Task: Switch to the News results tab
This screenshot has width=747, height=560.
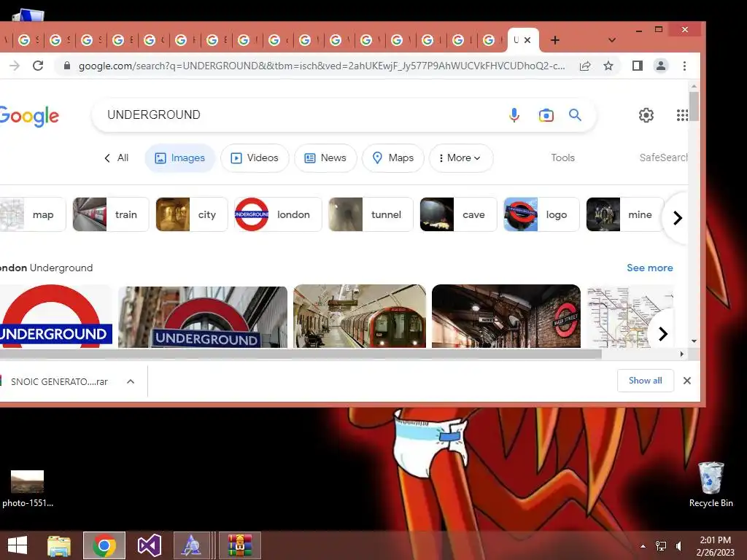Action: (x=325, y=157)
